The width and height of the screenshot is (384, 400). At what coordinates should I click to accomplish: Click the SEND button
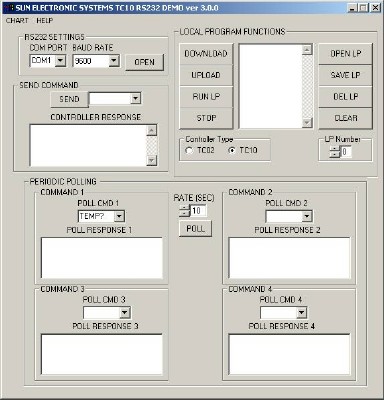(x=69, y=99)
